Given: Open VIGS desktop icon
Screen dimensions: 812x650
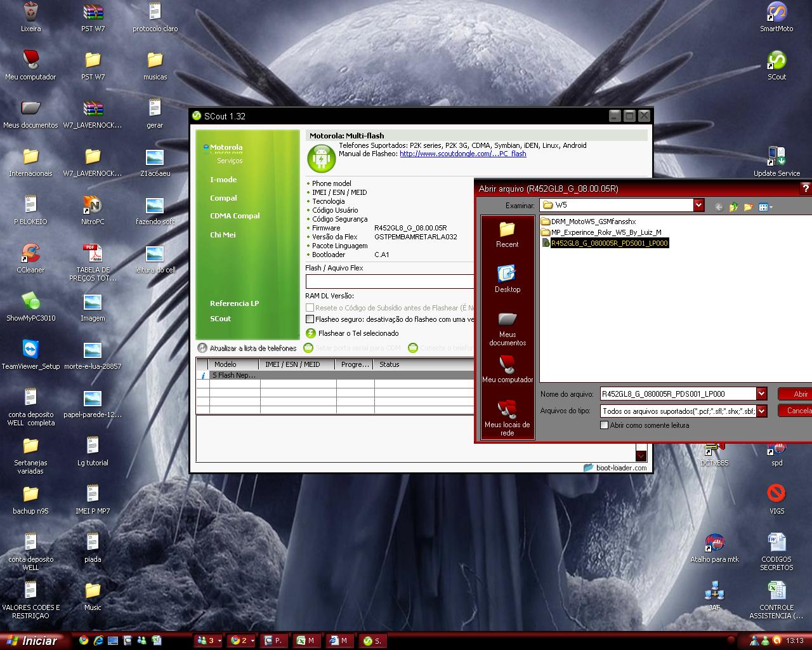Looking at the screenshot, I should click(x=776, y=500).
